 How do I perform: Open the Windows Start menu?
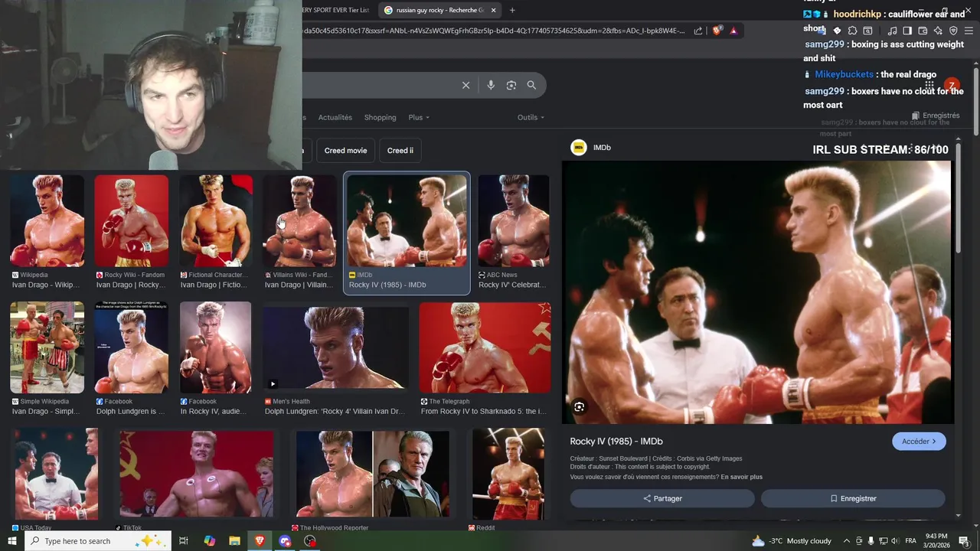point(12,541)
